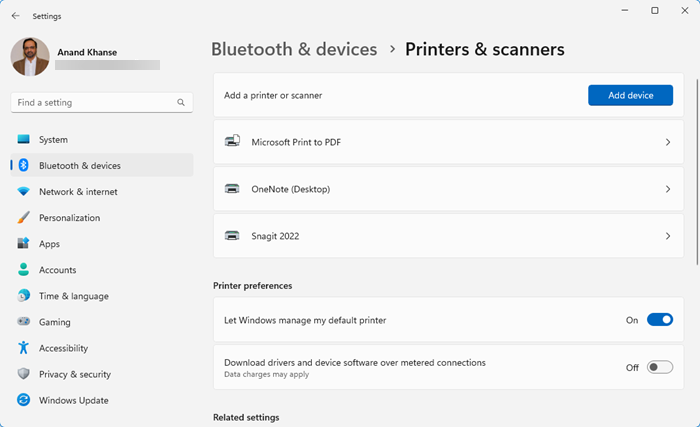700x428 pixels.
Task: Click the search magnifier icon
Action: tap(181, 102)
